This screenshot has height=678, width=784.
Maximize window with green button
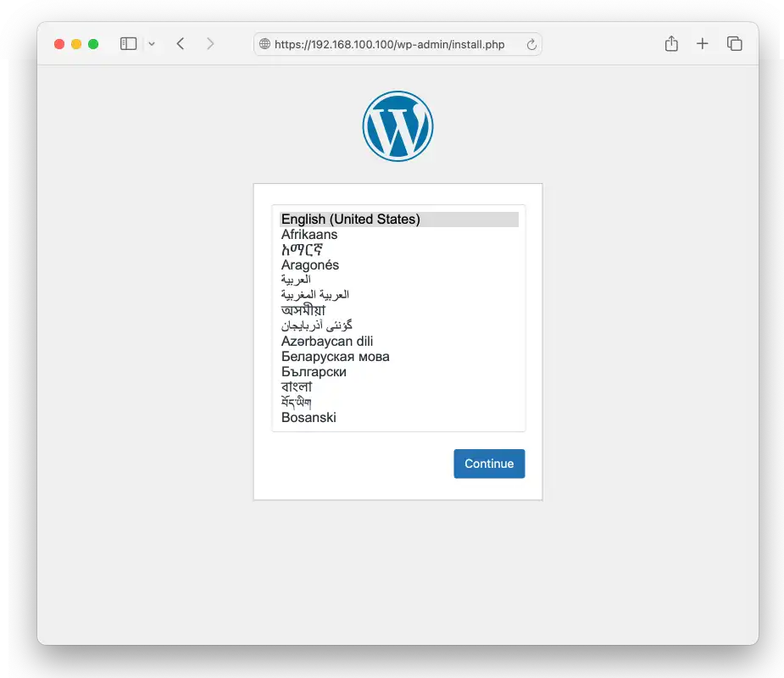point(93,44)
